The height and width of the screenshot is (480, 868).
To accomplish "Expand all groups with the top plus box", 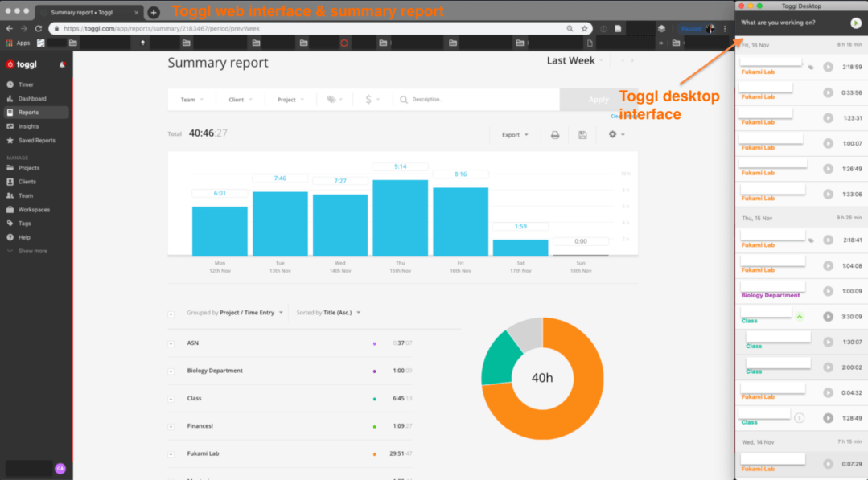I will click(171, 314).
